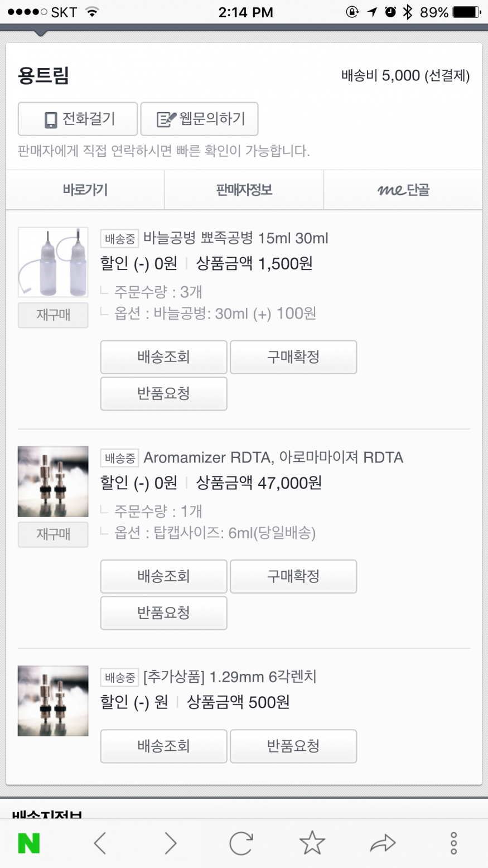Go back with the left arrow icon
Image resolution: width=488 pixels, height=868 pixels.
click(x=100, y=843)
